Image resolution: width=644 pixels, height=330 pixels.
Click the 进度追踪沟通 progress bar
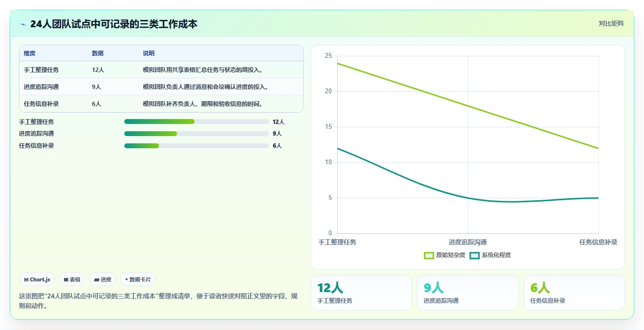[196, 134]
